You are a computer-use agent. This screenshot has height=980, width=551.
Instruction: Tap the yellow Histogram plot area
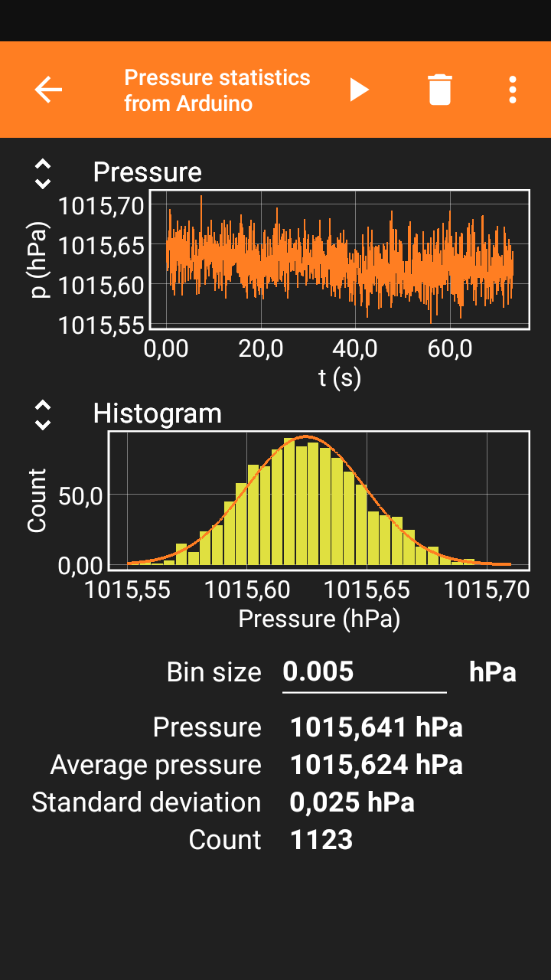318,501
